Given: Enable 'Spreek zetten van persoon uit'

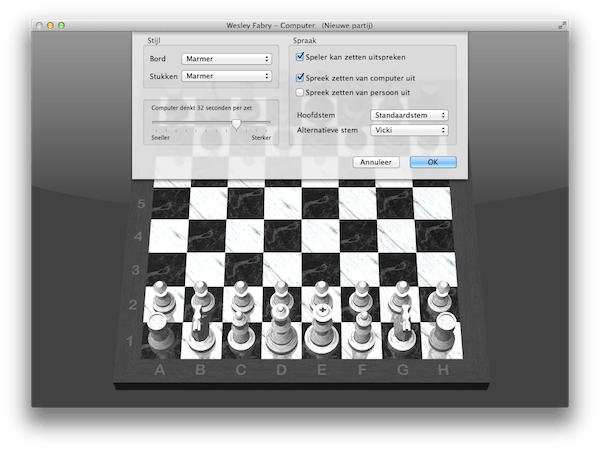Looking at the screenshot, I should point(300,92).
